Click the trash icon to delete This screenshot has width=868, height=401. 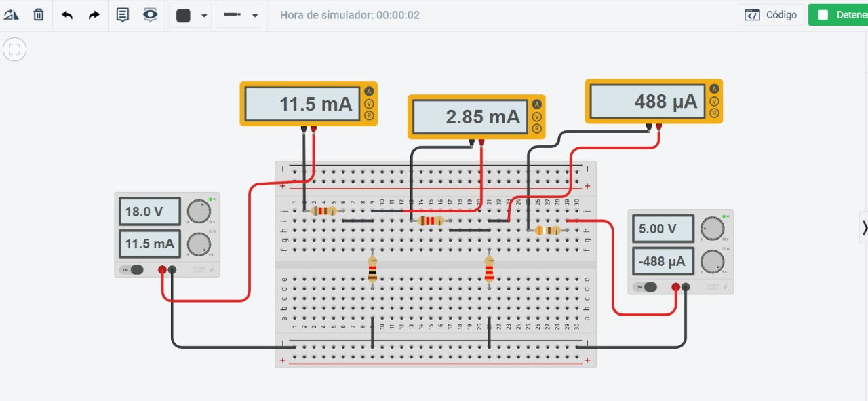39,14
